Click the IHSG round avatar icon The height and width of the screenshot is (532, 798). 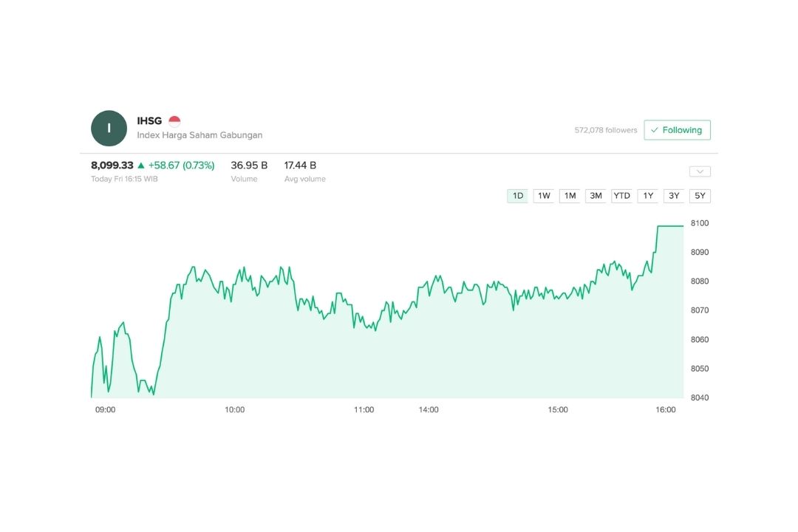pos(109,129)
